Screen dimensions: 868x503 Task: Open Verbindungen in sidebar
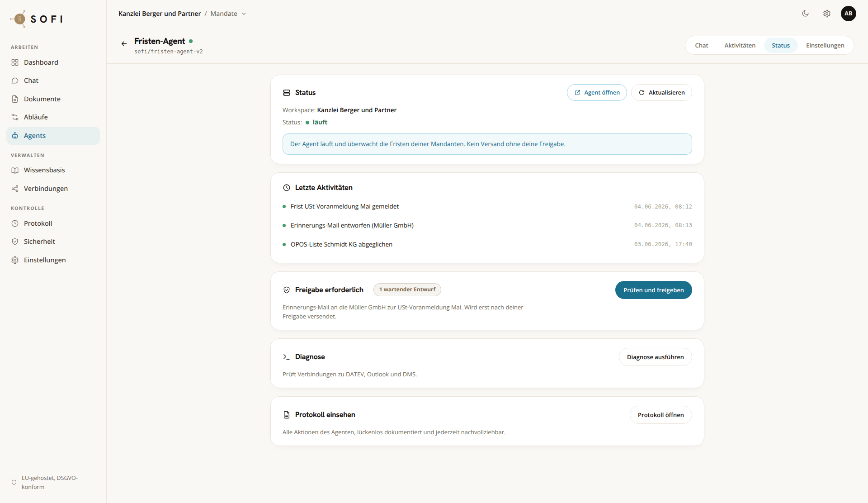click(x=53, y=189)
